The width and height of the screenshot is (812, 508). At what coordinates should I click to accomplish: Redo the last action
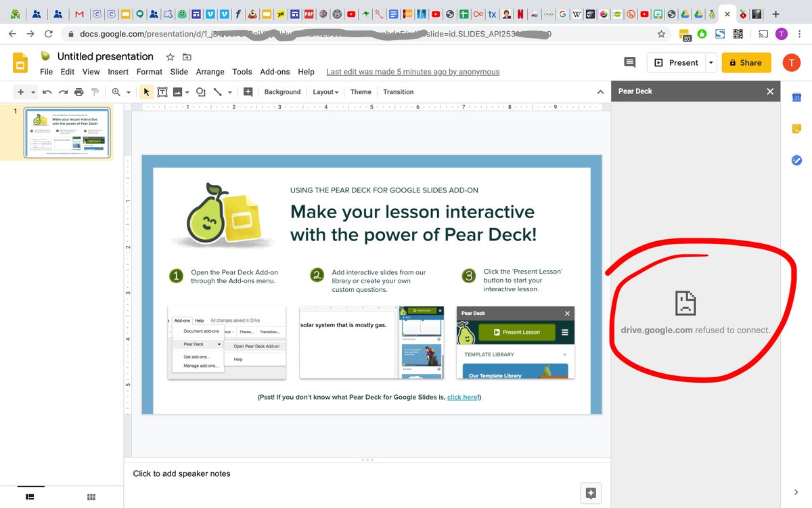(x=63, y=92)
